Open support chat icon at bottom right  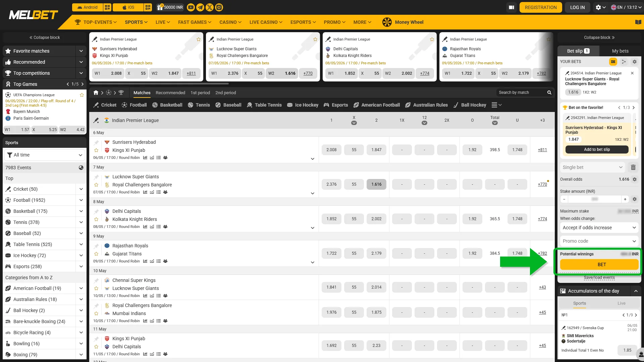click(x=640, y=354)
